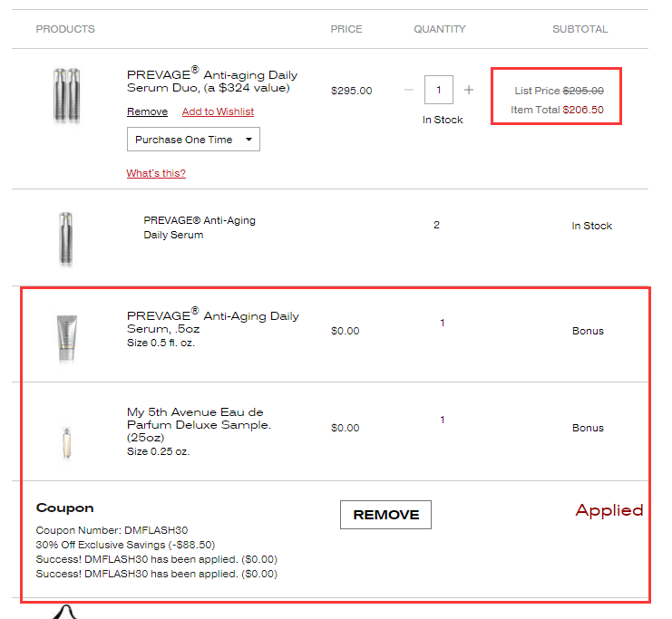The width and height of the screenshot is (672, 619).
Task: Open the single PREVAGE Anti-Aging Daily Serum bottle image
Action: (x=65, y=238)
